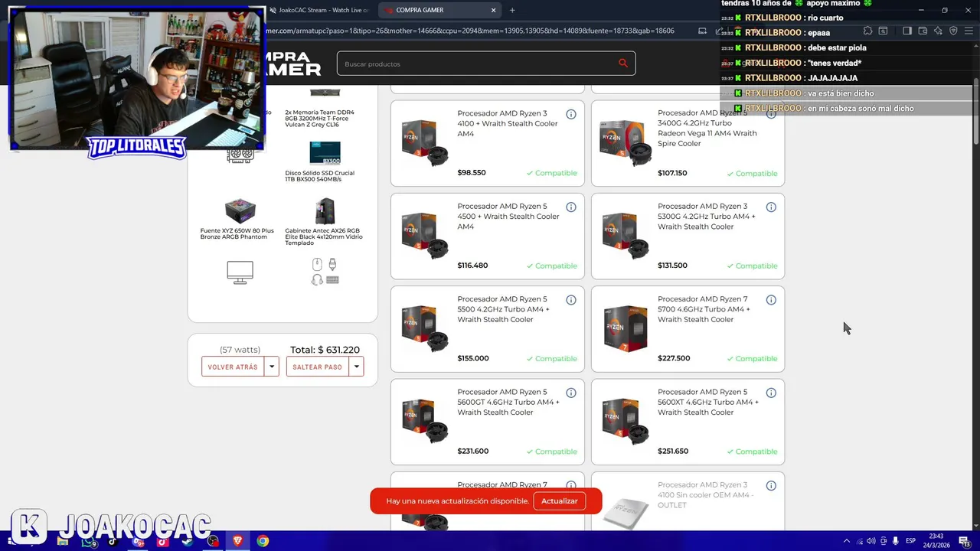Click the $116.480 price
980x551 pixels.
pos(472,266)
